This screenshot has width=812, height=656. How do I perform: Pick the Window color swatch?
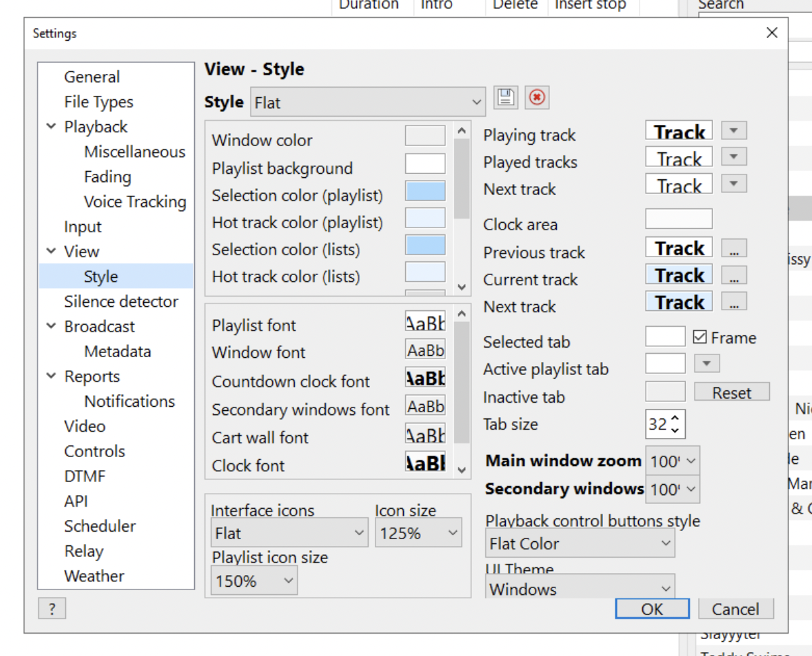coord(425,136)
